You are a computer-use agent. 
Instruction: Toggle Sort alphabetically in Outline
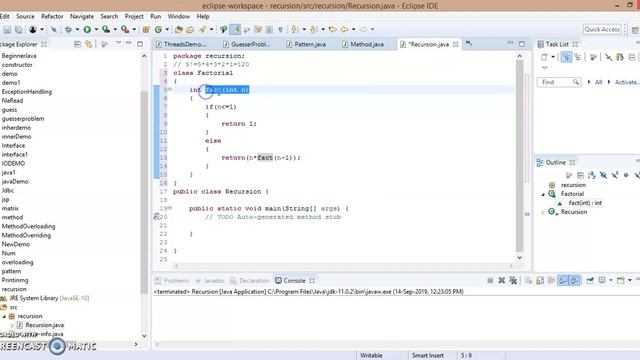[592, 175]
